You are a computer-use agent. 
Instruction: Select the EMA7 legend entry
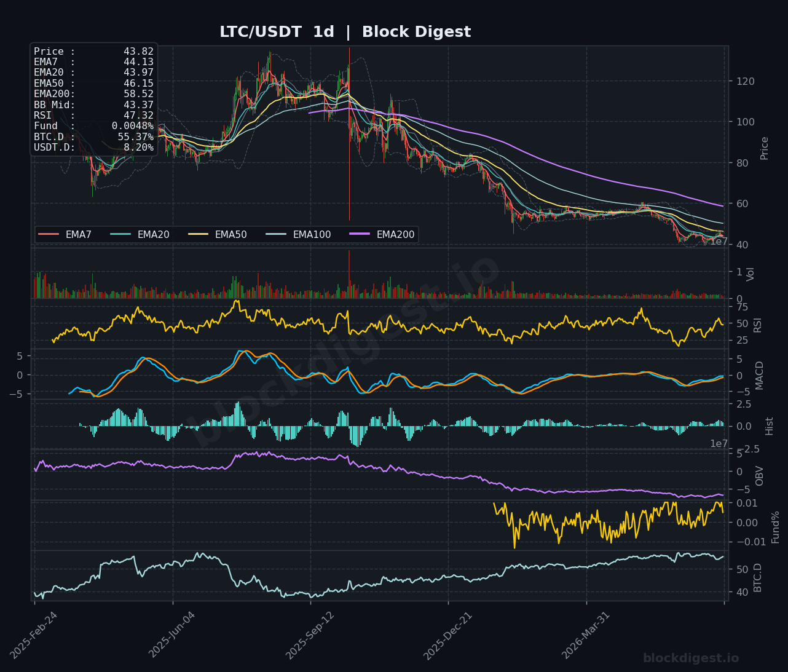(65, 234)
